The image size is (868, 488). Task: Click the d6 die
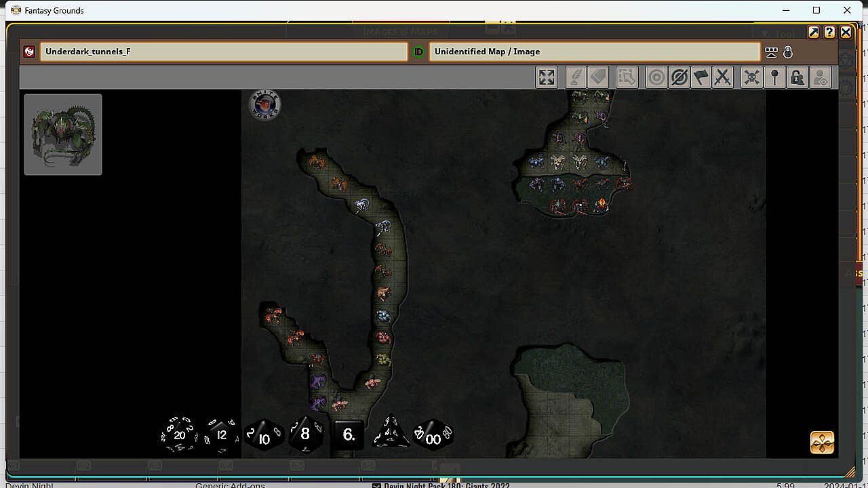click(349, 434)
